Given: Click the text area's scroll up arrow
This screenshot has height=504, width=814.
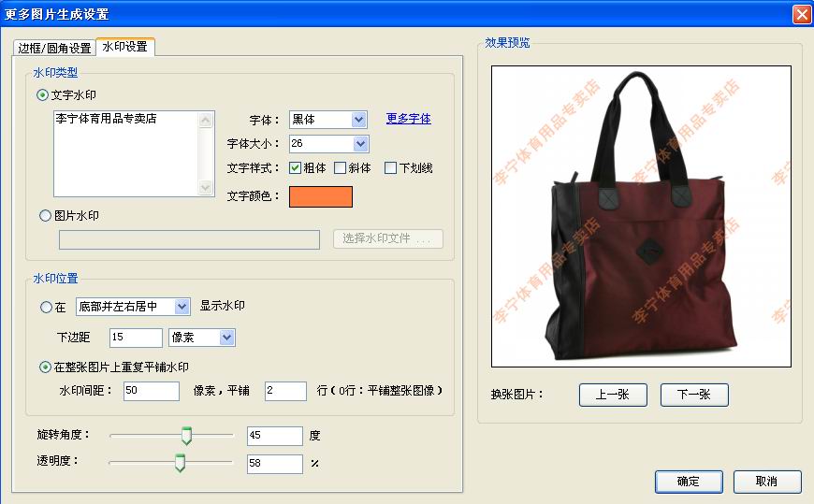Looking at the screenshot, I should pyautogui.click(x=206, y=121).
